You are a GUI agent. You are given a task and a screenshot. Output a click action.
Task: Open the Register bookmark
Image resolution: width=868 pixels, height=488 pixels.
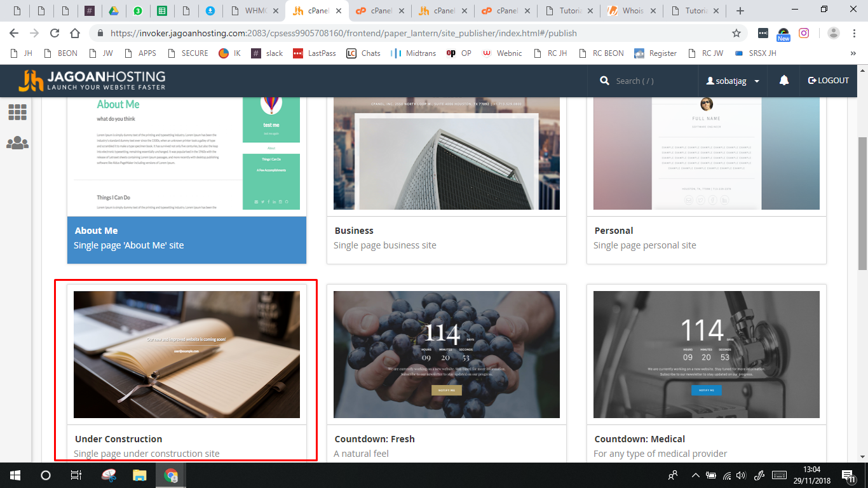point(655,53)
